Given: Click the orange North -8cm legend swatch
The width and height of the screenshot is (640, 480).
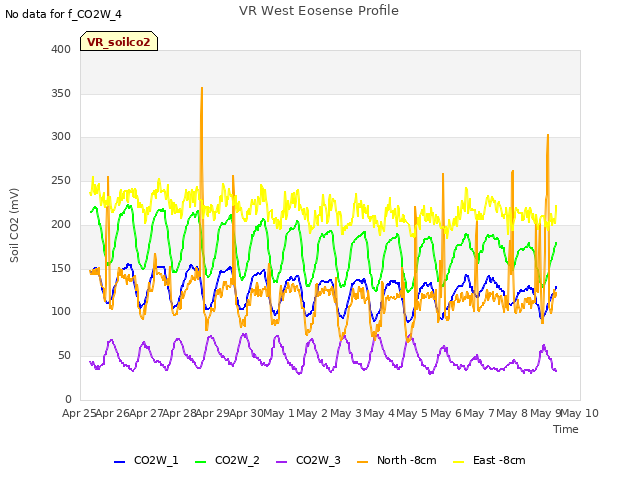Looking at the screenshot, I should point(362,462).
